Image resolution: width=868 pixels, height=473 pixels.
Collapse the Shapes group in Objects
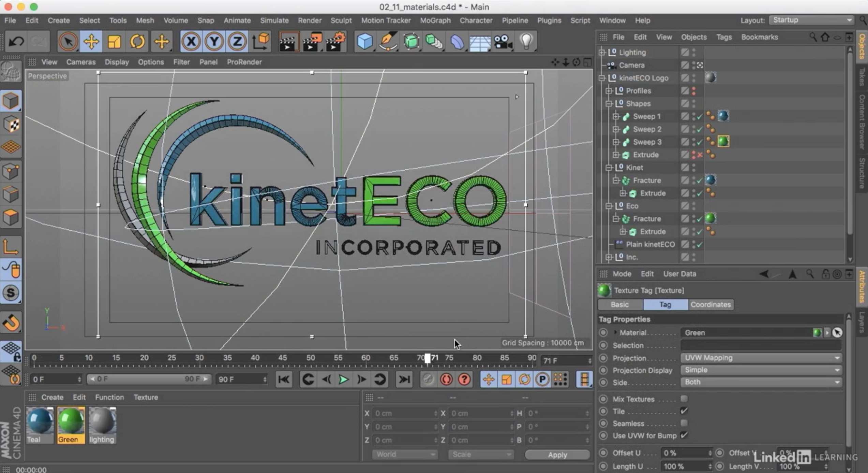pos(609,103)
